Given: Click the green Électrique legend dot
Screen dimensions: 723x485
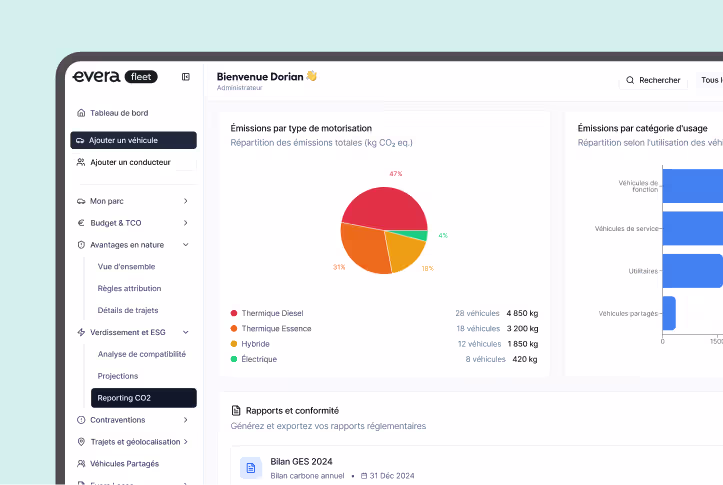Looking at the screenshot, I should tap(234, 359).
